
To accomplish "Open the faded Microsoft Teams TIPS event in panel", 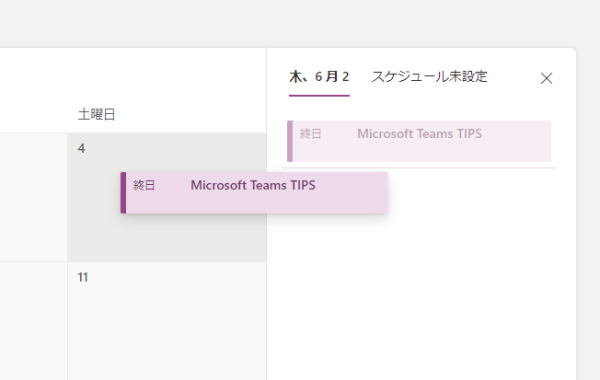I will [419, 141].
